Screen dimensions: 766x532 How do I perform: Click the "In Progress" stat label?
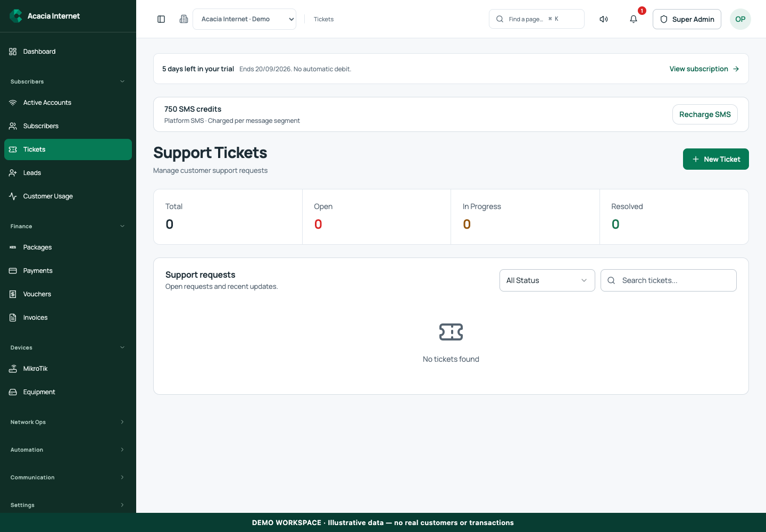click(482, 206)
